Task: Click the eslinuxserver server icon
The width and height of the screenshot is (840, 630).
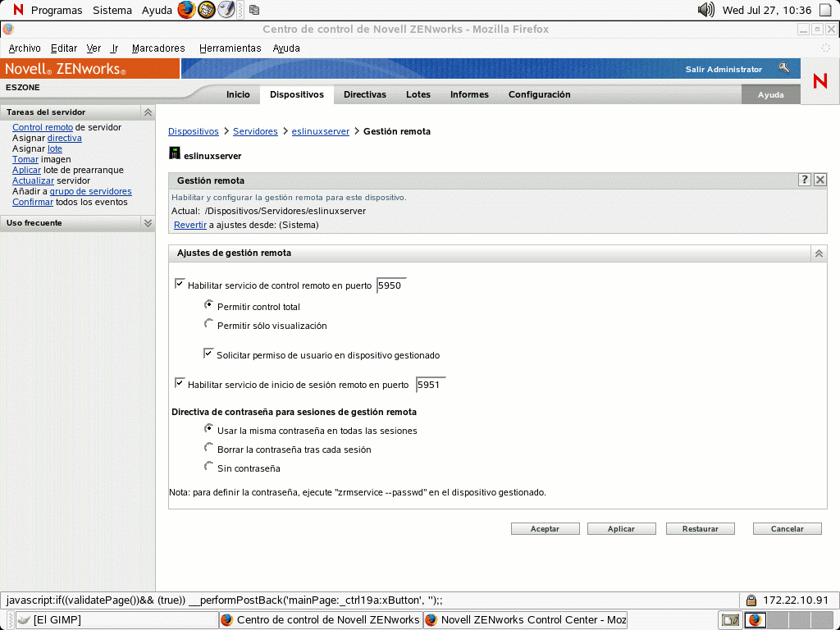Action: pyautogui.click(x=174, y=153)
